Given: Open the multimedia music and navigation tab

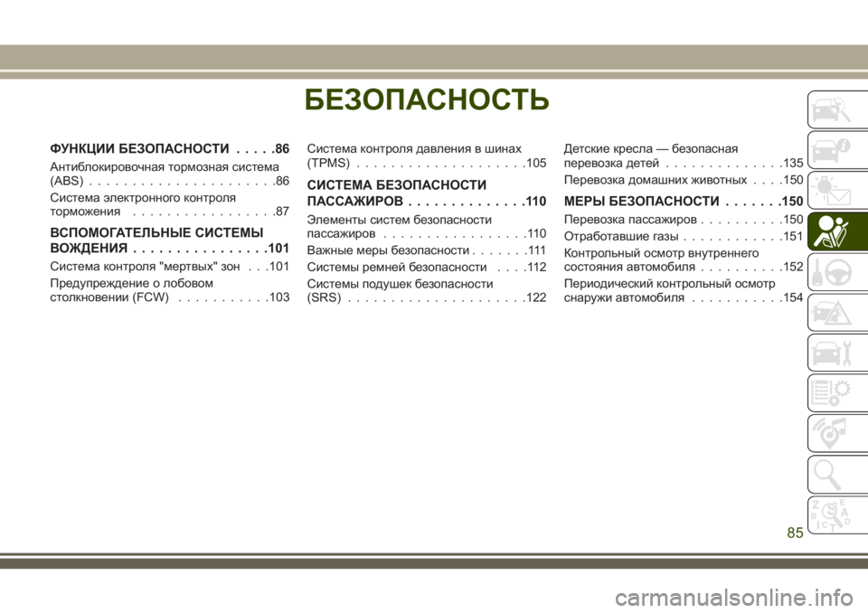Looking at the screenshot, I should [837, 434].
